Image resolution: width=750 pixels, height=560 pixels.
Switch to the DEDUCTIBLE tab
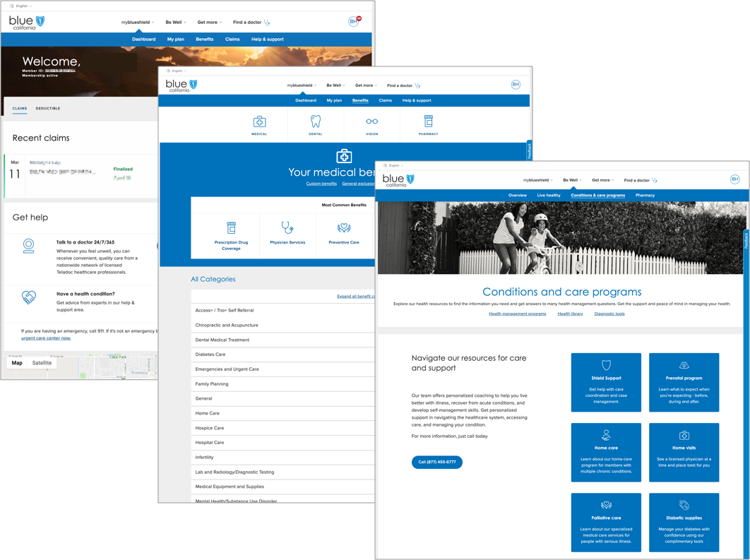48,109
